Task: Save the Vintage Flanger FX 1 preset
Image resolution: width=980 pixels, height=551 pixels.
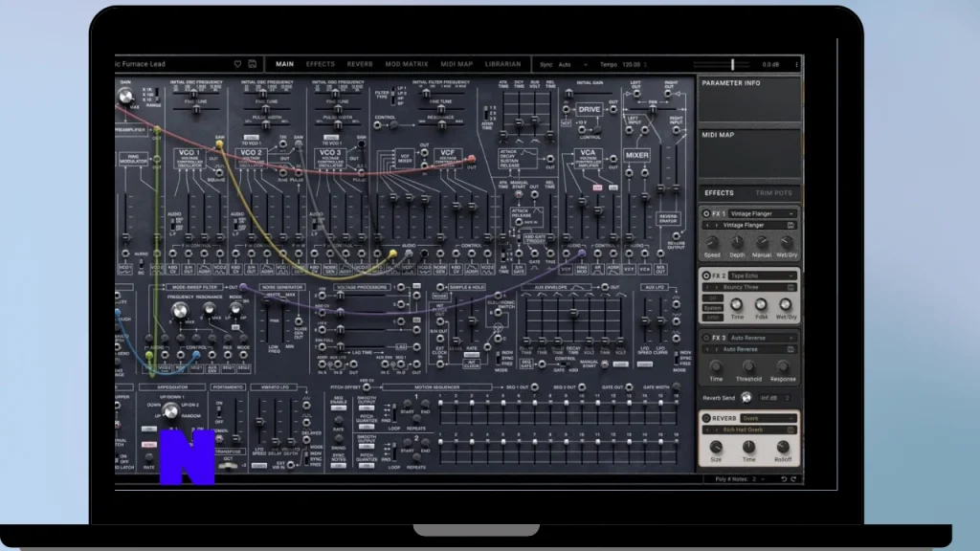Action: 791,225
